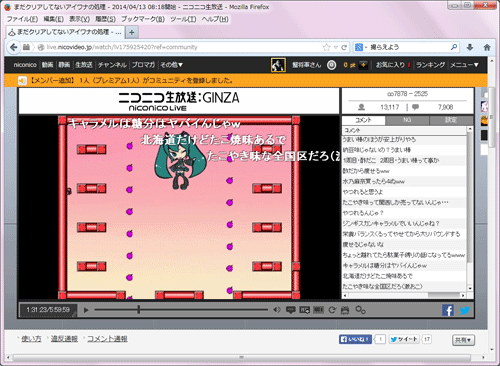Viewport: 500px width, 366px height.
Task: Go to the Firefox home page icon
Action: click(x=487, y=47)
